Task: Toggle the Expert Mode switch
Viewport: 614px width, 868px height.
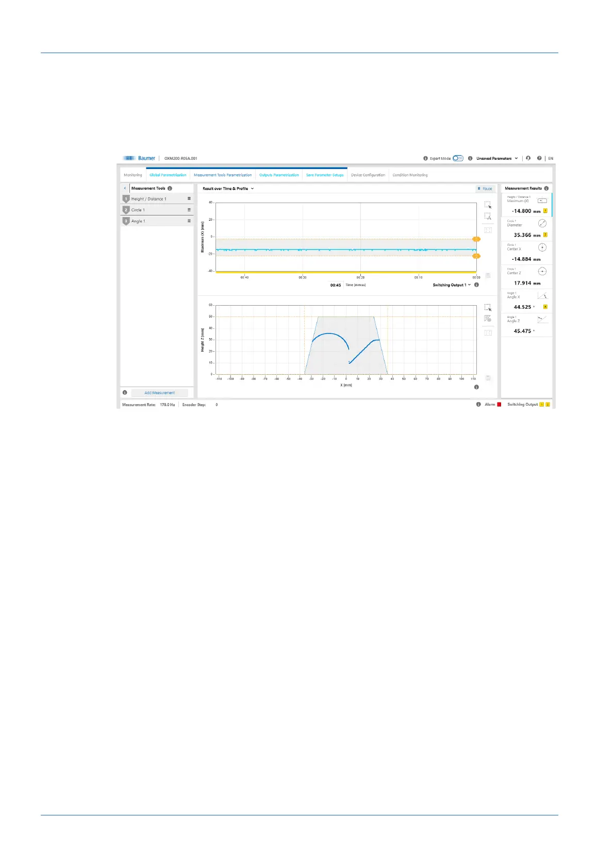Action: (x=458, y=158)
